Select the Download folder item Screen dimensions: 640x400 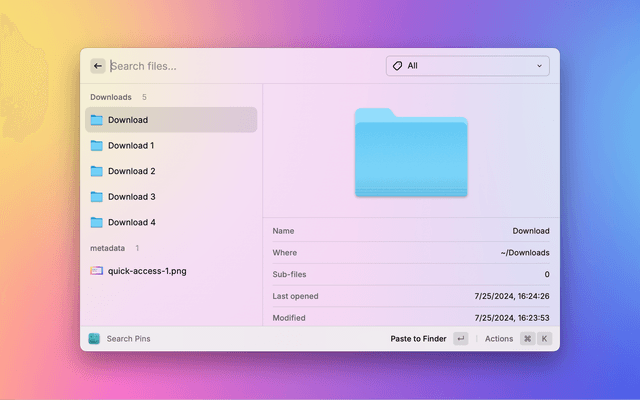click(x=170, y=120)
